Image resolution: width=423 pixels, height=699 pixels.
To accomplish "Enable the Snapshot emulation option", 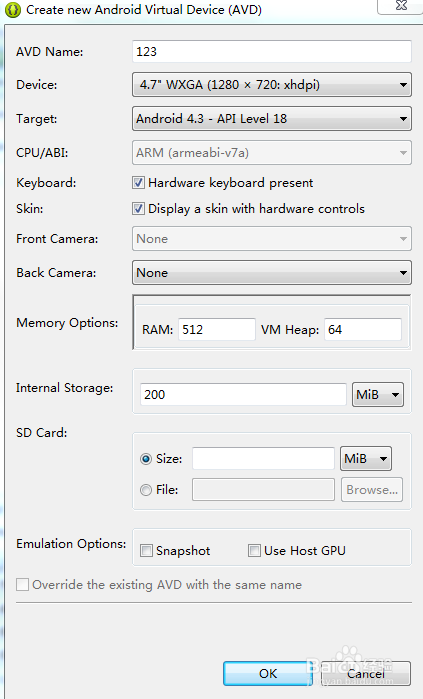I will (x=146, y=551).
